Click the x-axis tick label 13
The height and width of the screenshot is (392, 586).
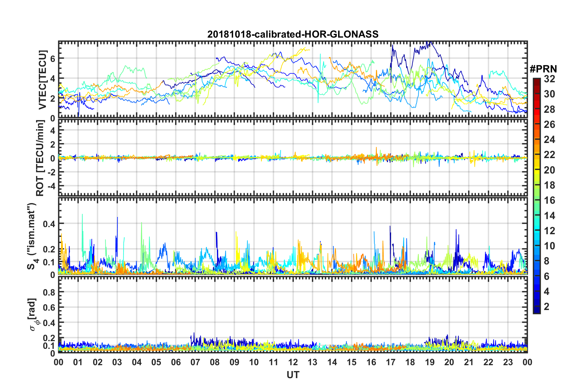tap(312, 362)
